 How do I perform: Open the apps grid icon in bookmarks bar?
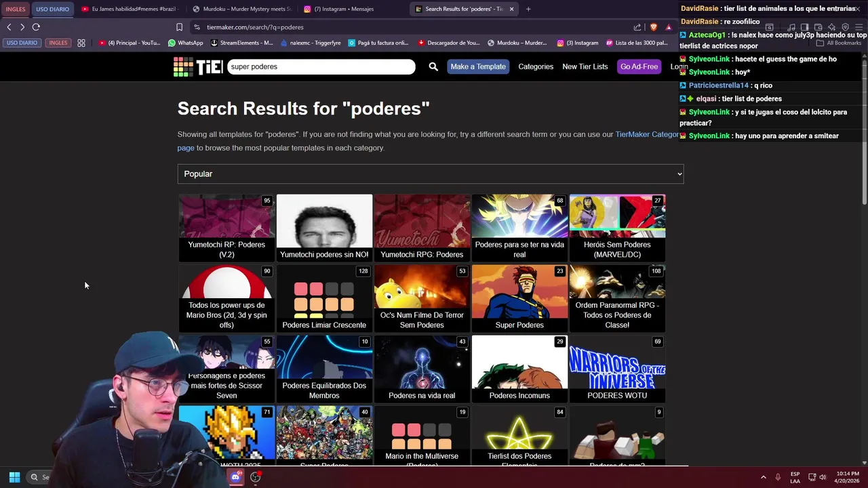point(81,43)
